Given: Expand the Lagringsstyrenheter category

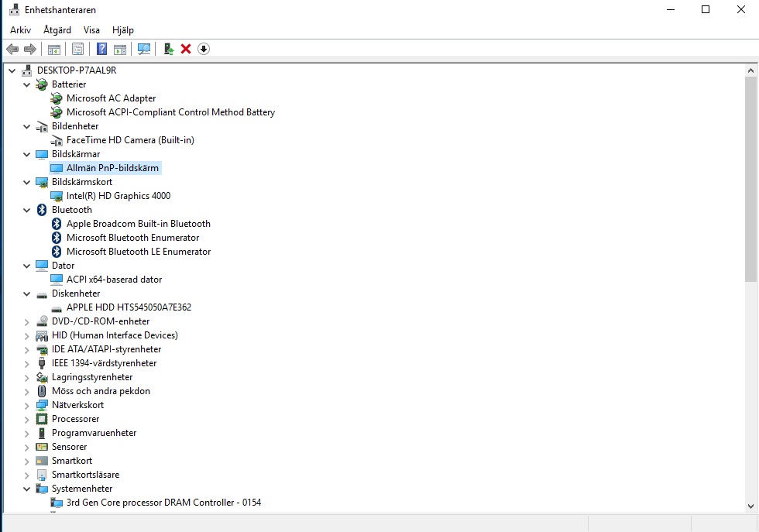Looking at the screenshot, I should point(26,378).
